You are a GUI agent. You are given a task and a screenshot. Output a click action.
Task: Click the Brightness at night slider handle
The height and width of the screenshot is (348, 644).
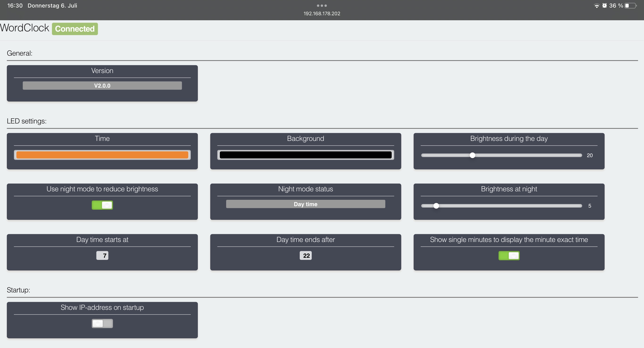click(x=436, y=206)
